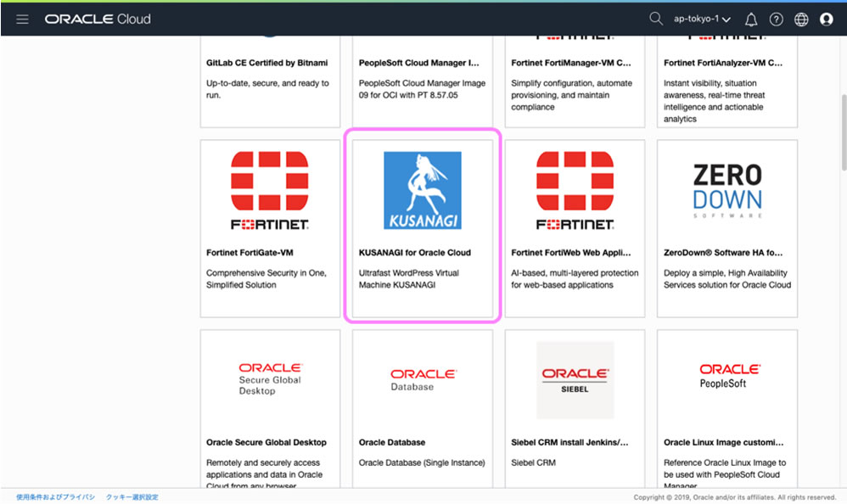Expand the ap-tokyo-1 region dropdown
The image size is (847, 504).
coord(702,20)
